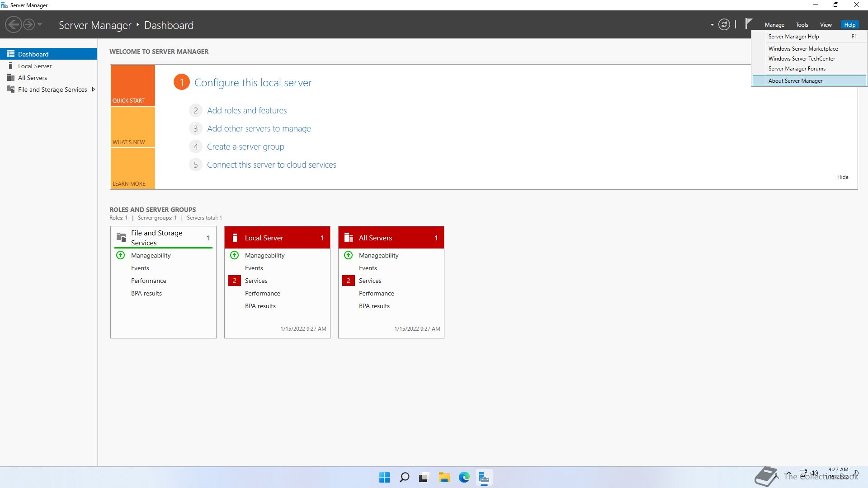
Task: Open Edge from the taskbar
Action: [x=464, y=477]
